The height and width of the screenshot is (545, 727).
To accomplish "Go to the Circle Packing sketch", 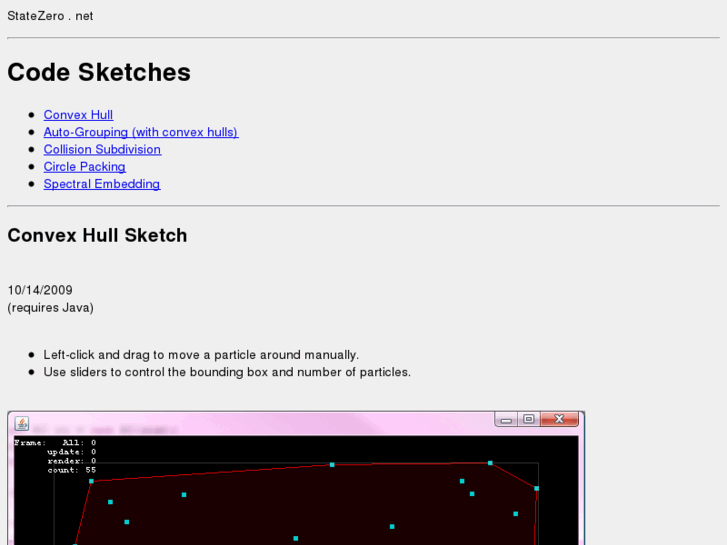I will pos(84,167).
